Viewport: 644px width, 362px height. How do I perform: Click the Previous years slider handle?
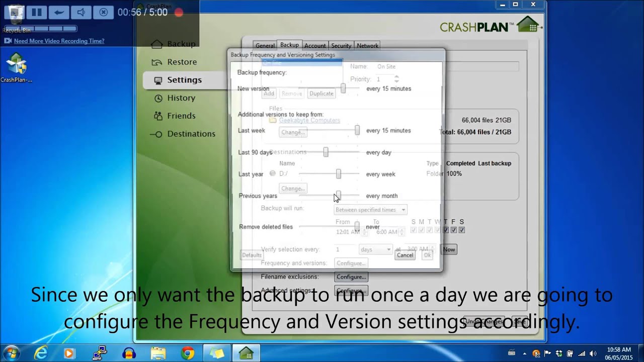[338, 195]
